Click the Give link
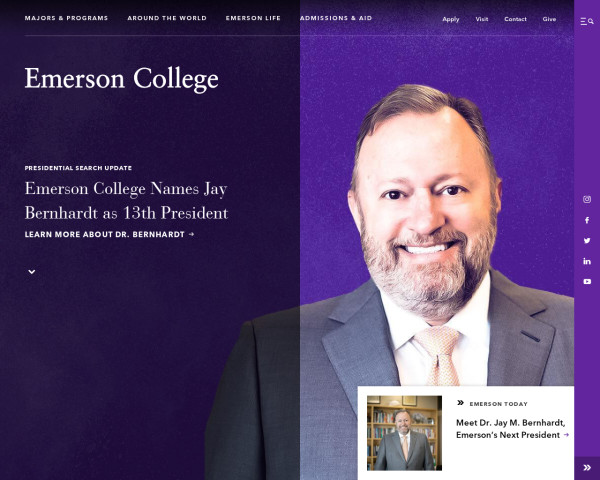This screenshot has height=480, width=600. tap(549, 19)
